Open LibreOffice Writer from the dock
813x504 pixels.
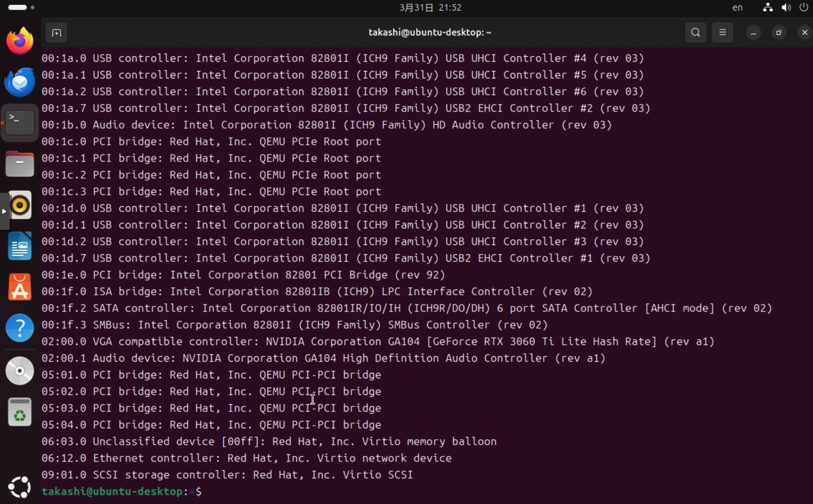click(20, 246)
